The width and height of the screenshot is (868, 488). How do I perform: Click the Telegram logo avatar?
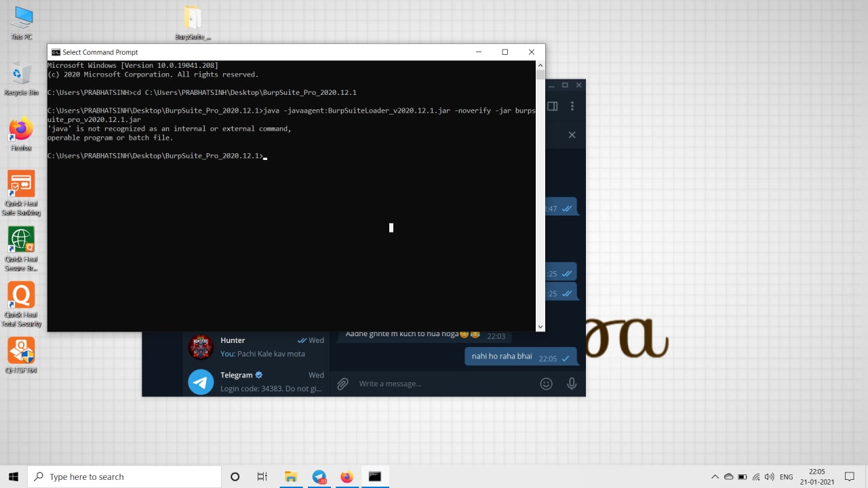[201, 382]
